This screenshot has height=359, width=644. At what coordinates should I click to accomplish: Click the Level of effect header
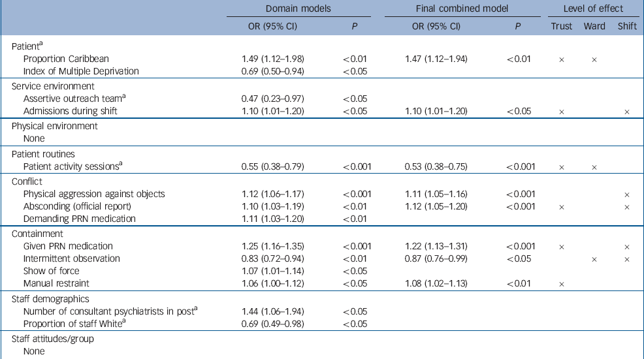[594, 8]
